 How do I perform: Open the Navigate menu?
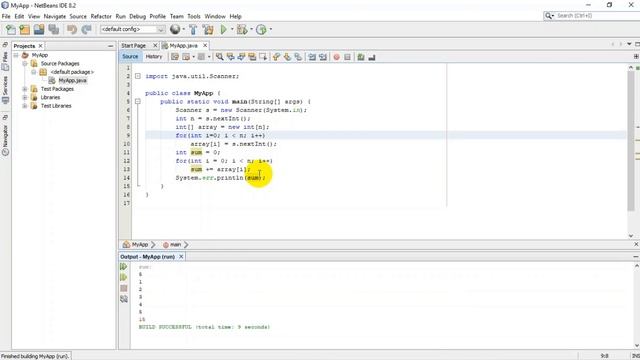point(55,16)
